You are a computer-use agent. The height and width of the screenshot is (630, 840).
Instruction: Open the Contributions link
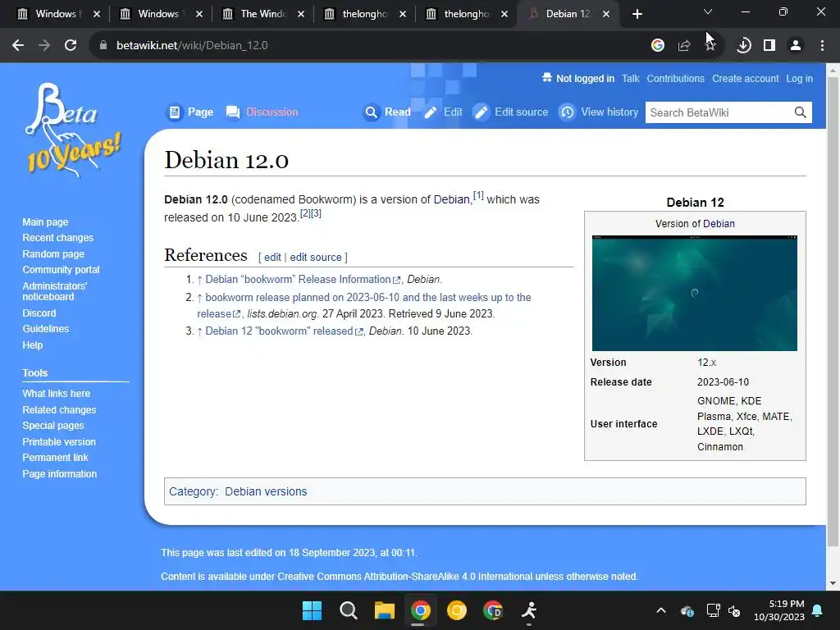(x=676, y=78)
